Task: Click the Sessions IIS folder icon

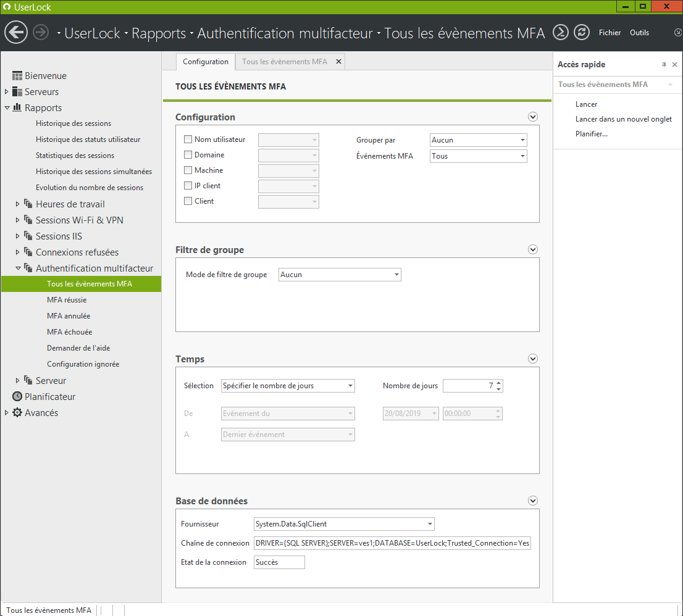Action: [28, 236]
